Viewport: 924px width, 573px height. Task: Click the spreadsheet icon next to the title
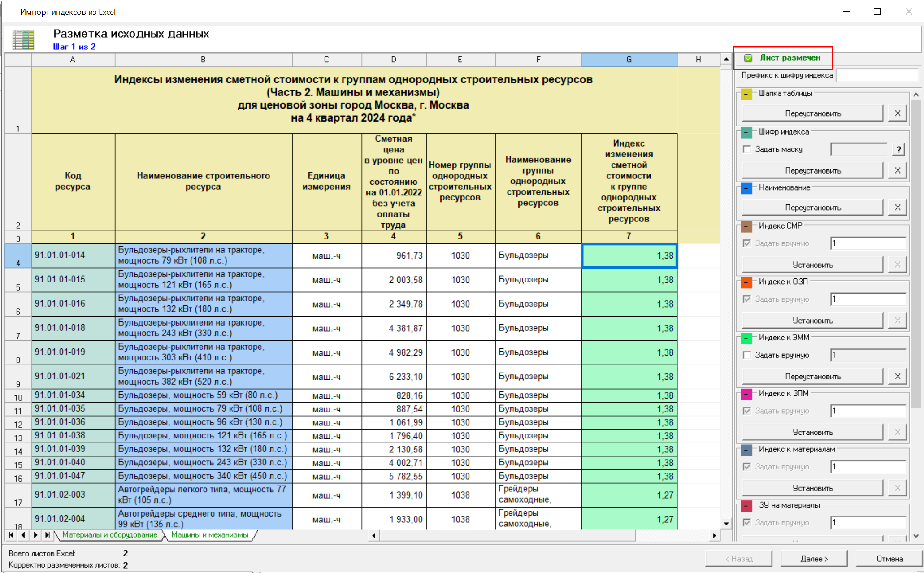pyautogui.click(x=23, y=39)
